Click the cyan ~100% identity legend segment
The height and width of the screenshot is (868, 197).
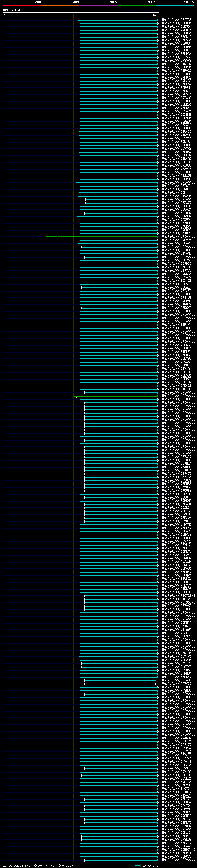[175, 6]
